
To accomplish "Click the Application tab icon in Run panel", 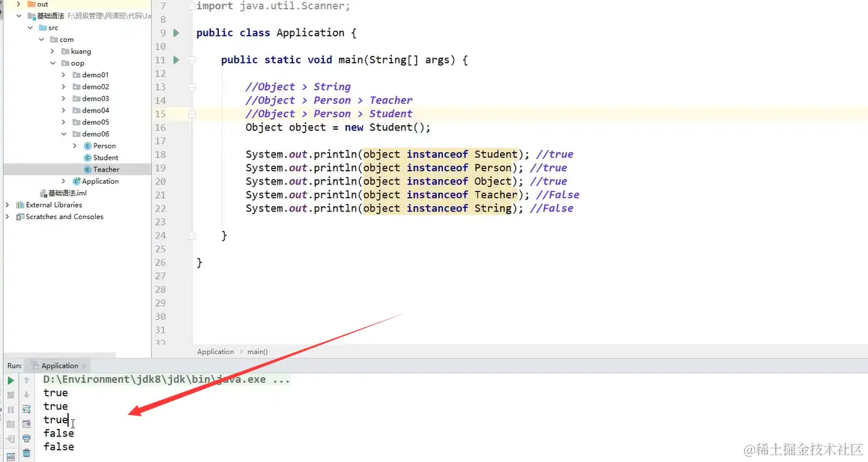I will click(x=35, y=365).
